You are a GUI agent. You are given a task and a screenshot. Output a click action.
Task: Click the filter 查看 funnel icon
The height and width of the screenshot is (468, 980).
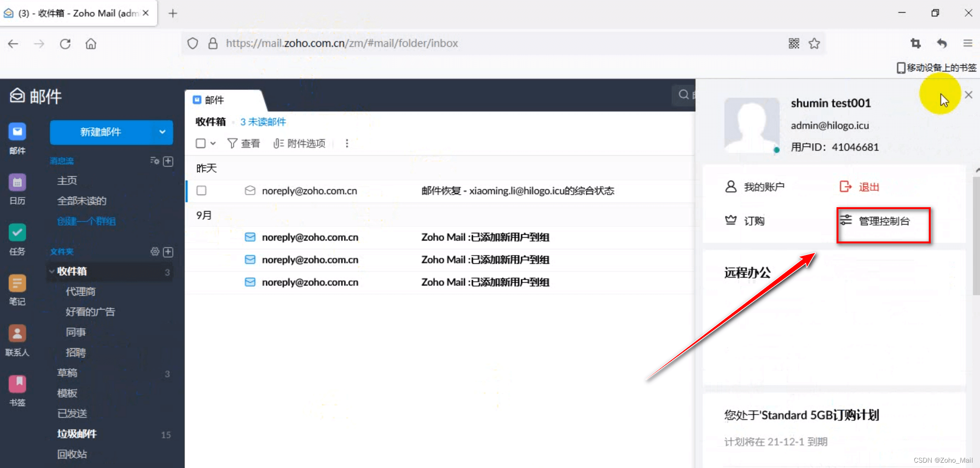point(232,143)
